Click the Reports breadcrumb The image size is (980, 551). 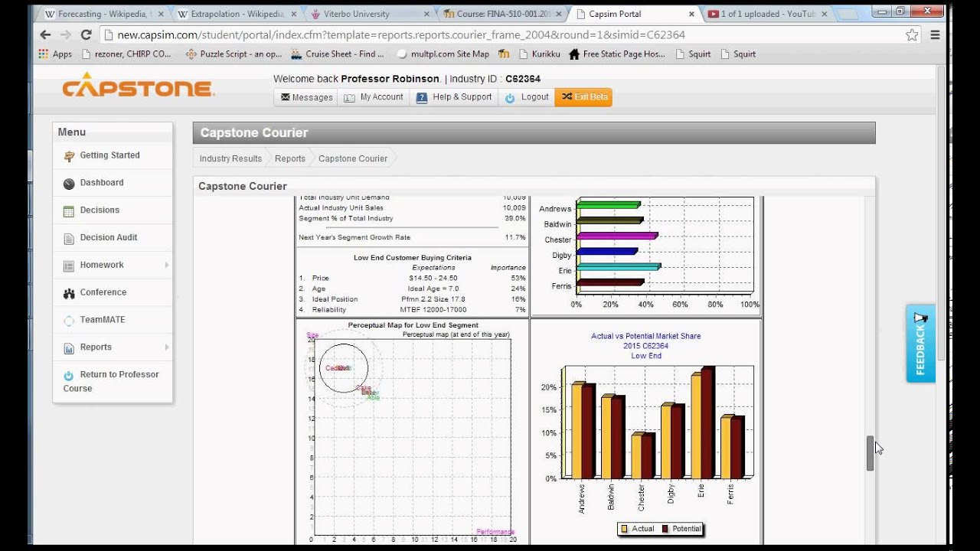pyautogui.click(x=290, y=158)
